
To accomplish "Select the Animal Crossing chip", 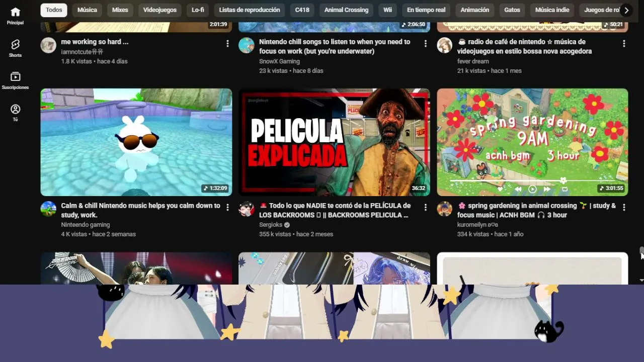I will coord(346,10).
